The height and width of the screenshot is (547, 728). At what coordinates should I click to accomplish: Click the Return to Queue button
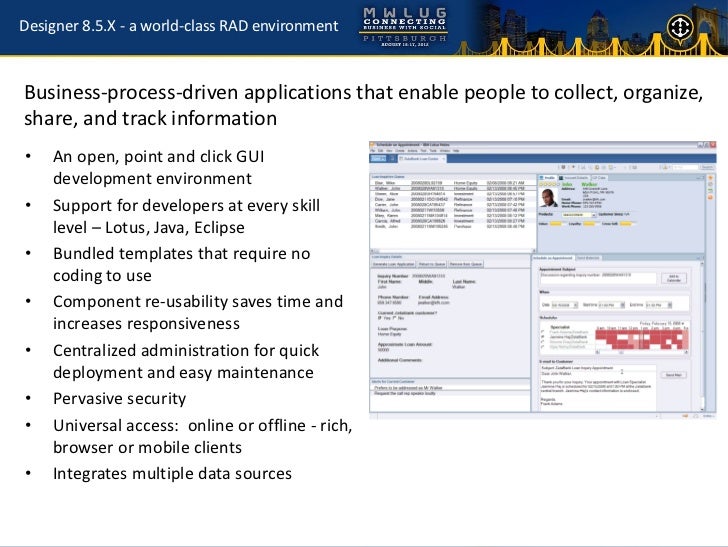(432, 264)
